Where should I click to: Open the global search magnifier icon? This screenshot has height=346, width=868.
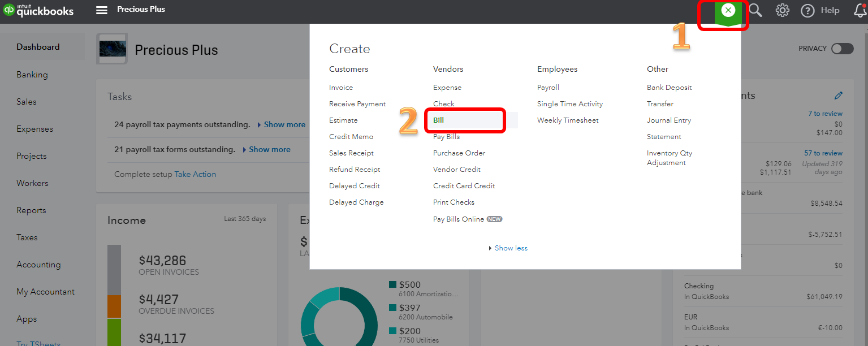[756, 10]
